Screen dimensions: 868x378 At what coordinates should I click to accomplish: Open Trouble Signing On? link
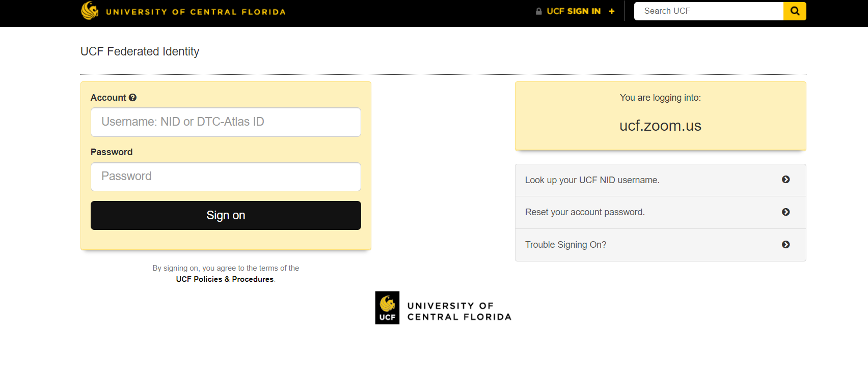point(660,245)
